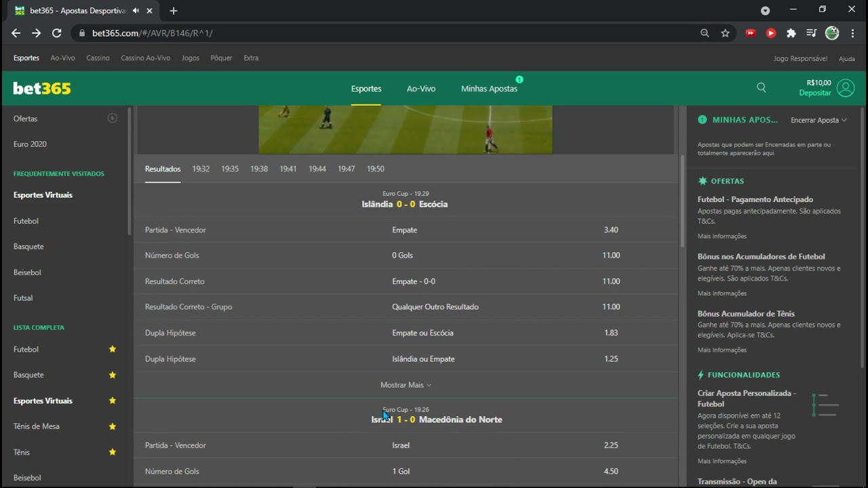Select the Resultados tab

pos(163,169)
